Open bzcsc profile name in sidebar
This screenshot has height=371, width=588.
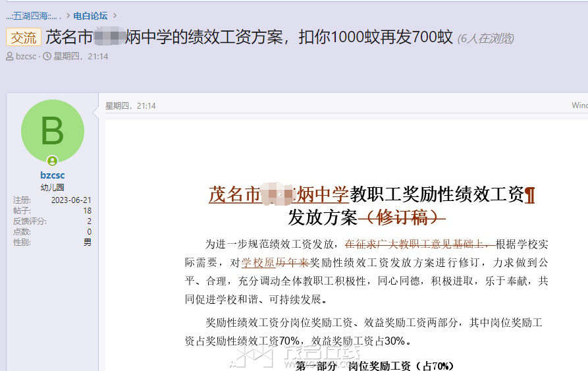pos(53,175)
